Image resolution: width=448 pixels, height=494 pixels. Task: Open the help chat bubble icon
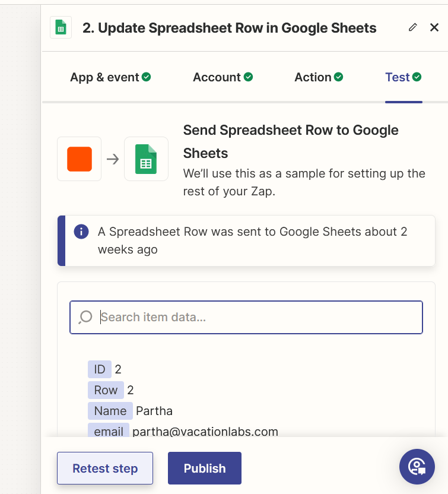(417, 467)
